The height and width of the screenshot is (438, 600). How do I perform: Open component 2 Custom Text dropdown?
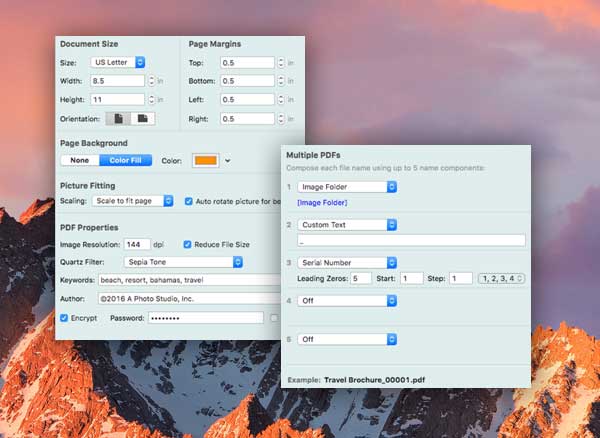[347, 225]
